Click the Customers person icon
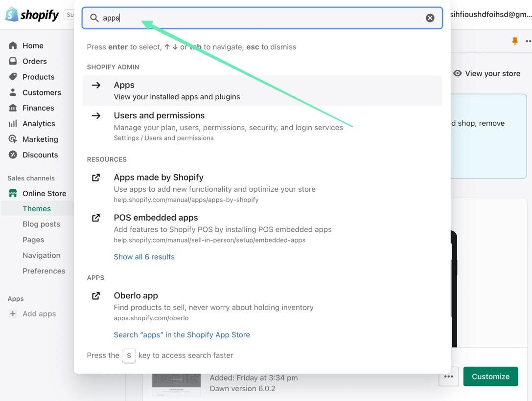Image resolution: width=532 pixels, height=401 pixels. pyautogui.click(x=13, y=92)
